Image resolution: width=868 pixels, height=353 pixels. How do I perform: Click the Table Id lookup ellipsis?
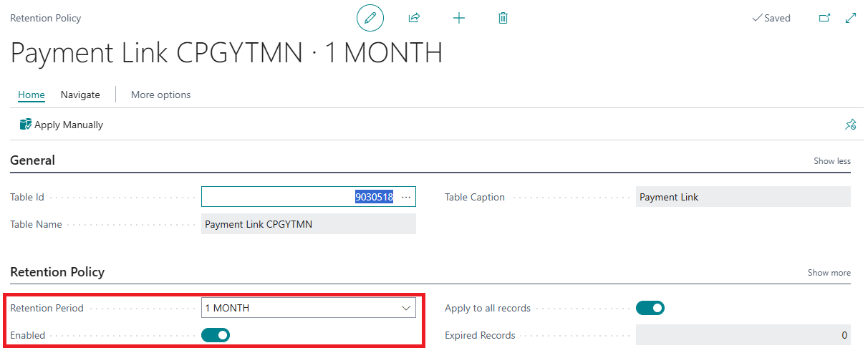[x=406, y=197]
